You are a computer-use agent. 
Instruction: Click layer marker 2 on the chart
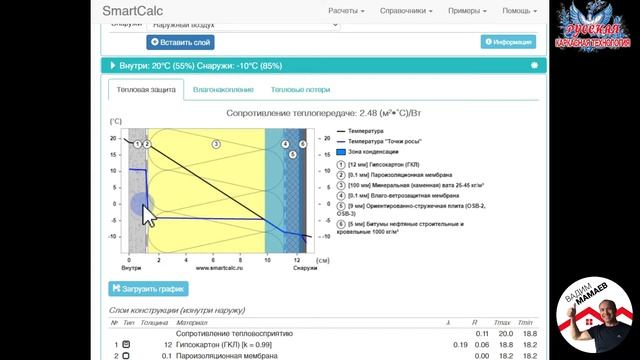147,144
